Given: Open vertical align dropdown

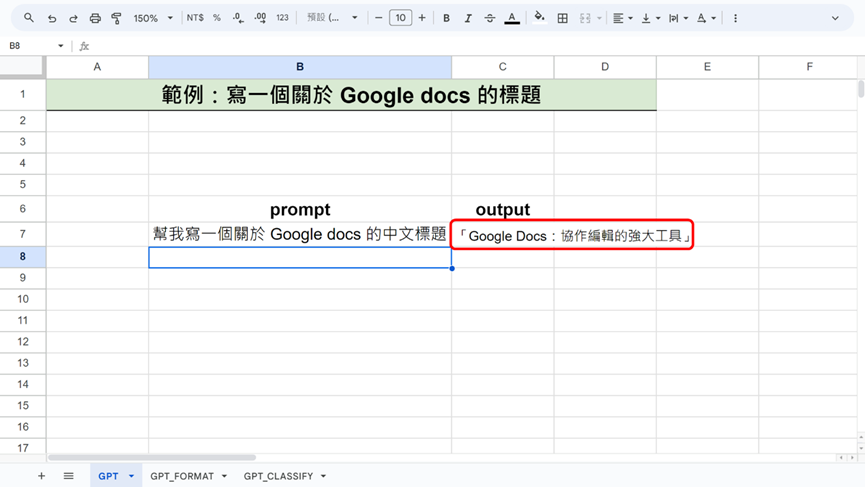Looking at the screenshot, I should pyautogui.click(x=651, y=18).
